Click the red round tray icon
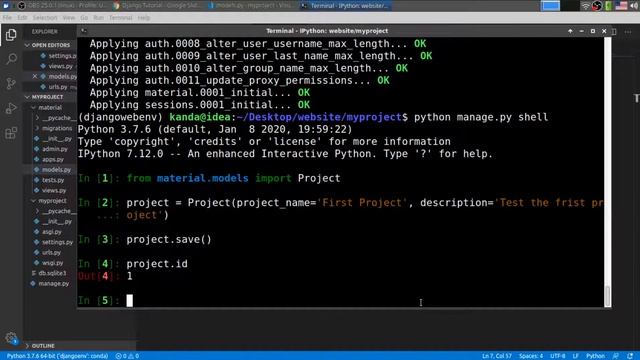 pos(597,6)
